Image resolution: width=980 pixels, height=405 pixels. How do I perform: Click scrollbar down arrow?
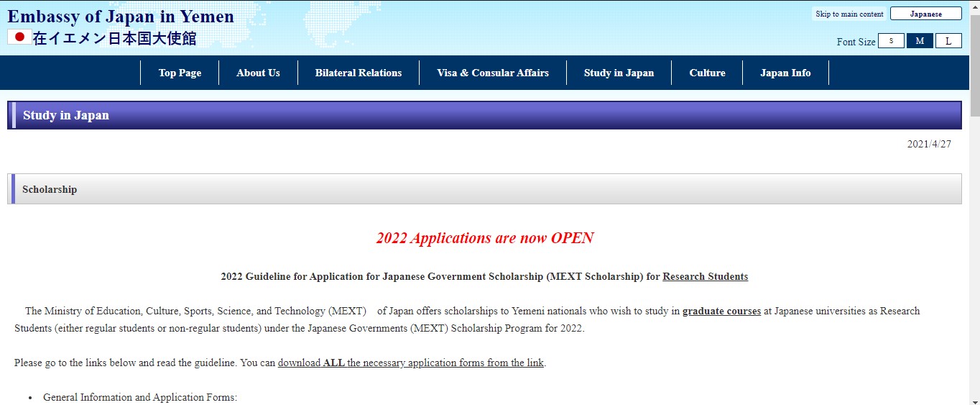click(974, 399)
